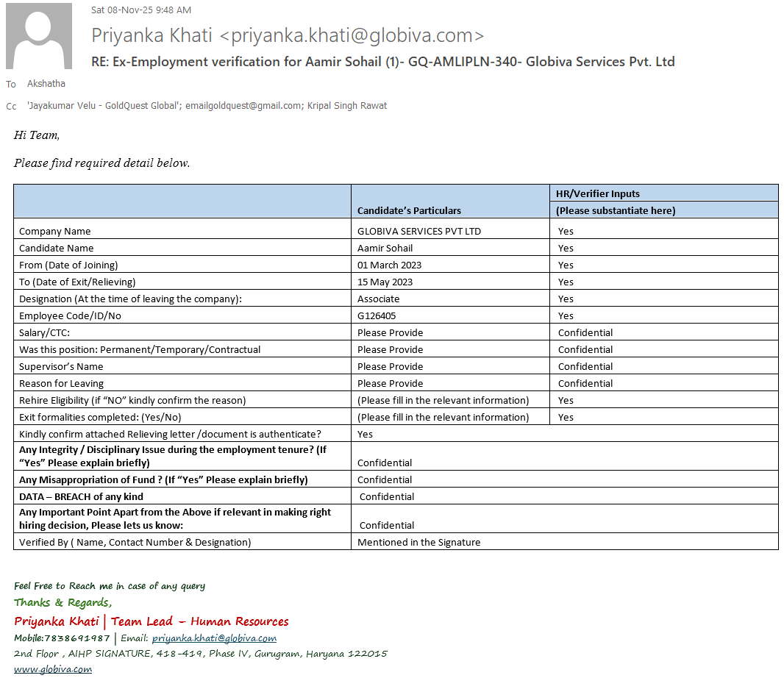This screenshot has width=784, height=678.
Task: Open the priyanka.khati@globiva.com signature email link
Action: point(214,638)
